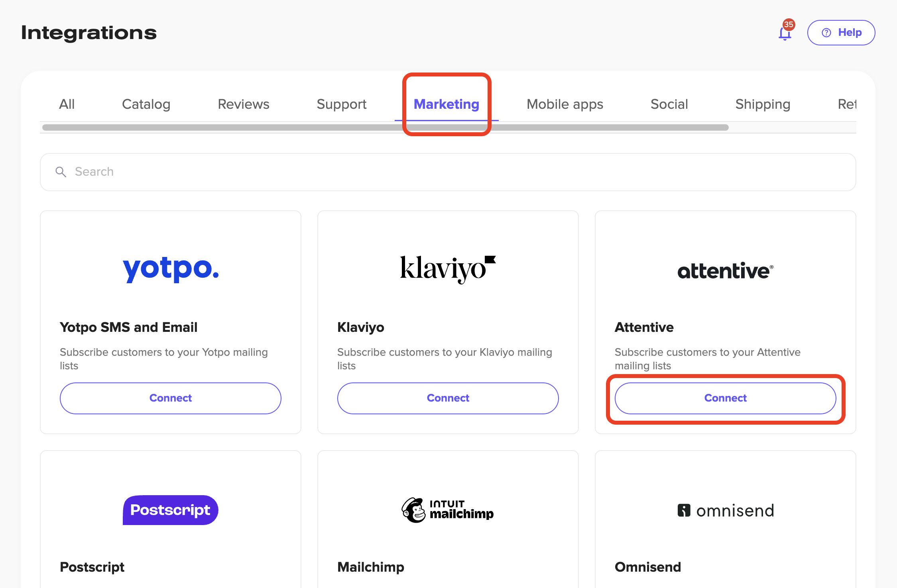Click the search magnifier icon
The height and width of the screenshot is (588, 897).
click(61, 172)
